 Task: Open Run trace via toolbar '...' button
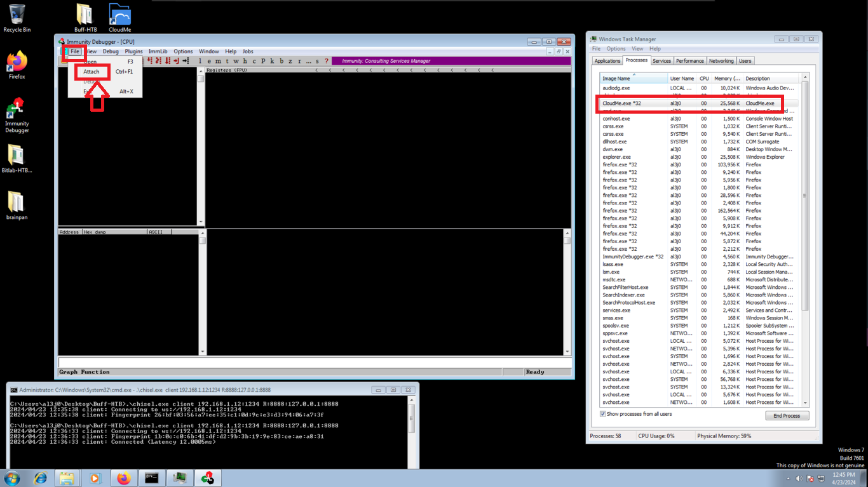pyautogui.click(x=309, y=61)
